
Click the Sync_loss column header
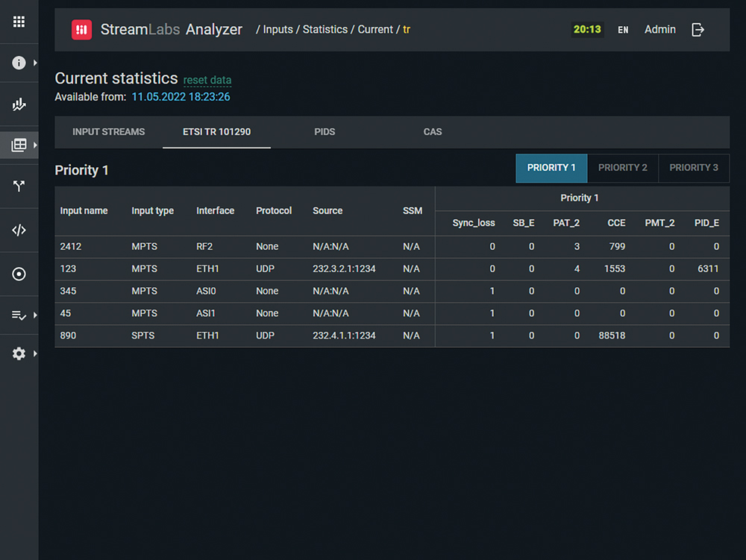(474, 223)
